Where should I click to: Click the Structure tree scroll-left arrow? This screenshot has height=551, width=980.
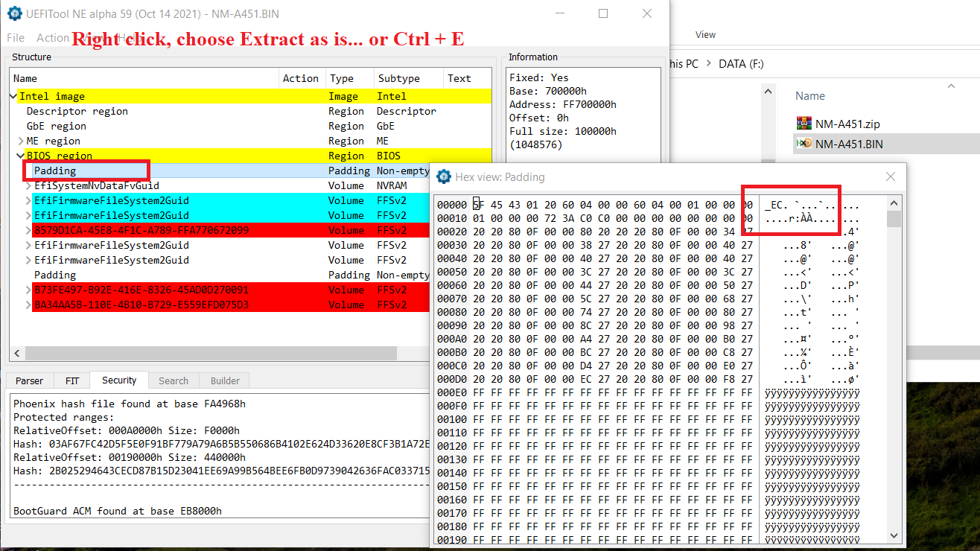[x=16, y=354]
